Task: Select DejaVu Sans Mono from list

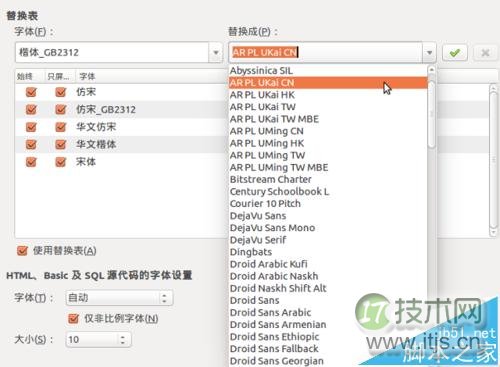Action: [x=328, y=228]
